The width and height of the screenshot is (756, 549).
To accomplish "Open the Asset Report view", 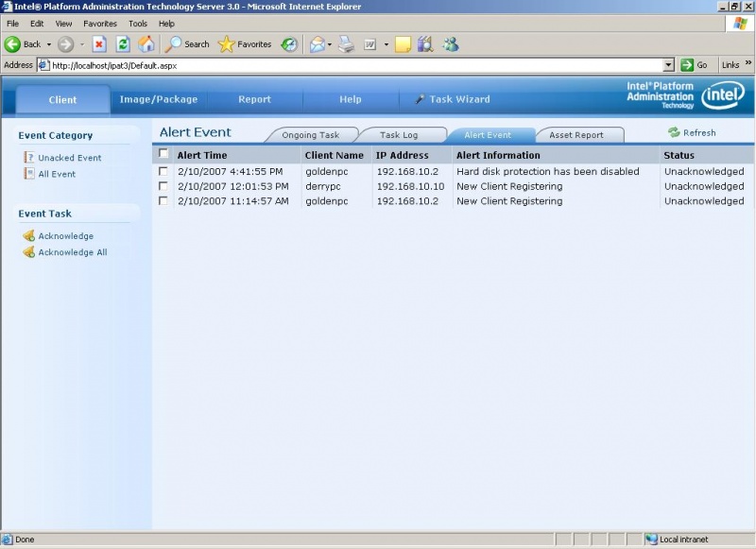I will pyautogui.click(x=578, y=134).
